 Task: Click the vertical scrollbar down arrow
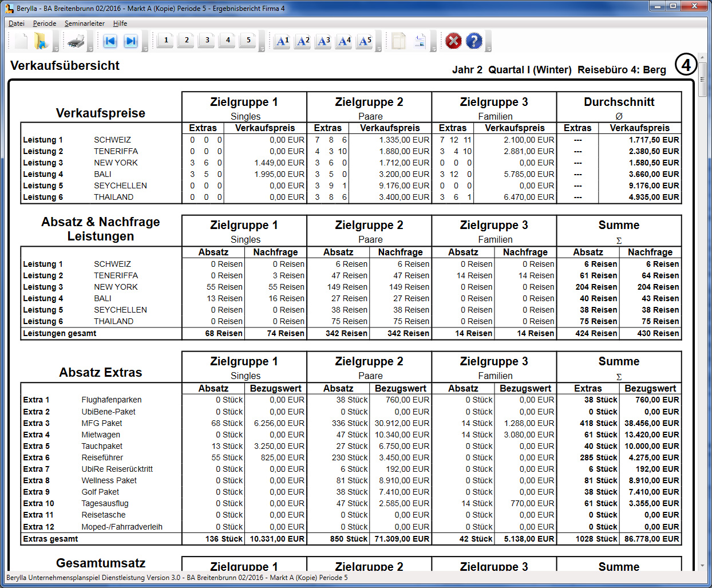coord(702,566)
